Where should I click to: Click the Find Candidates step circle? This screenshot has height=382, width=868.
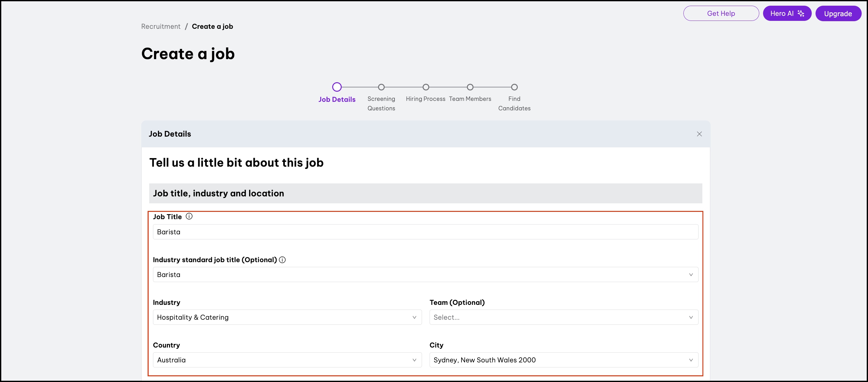[x=514, y=87]
